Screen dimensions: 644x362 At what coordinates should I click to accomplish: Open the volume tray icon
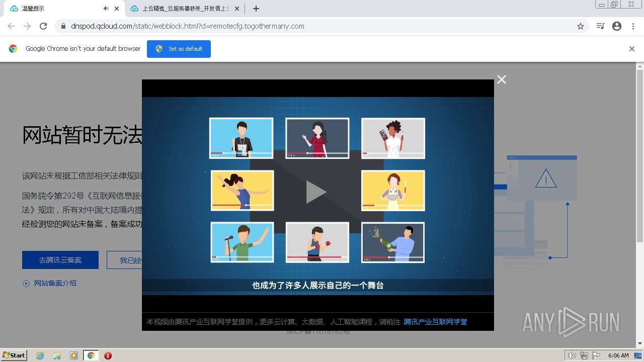pyautogui.click(x=572, y=355)
